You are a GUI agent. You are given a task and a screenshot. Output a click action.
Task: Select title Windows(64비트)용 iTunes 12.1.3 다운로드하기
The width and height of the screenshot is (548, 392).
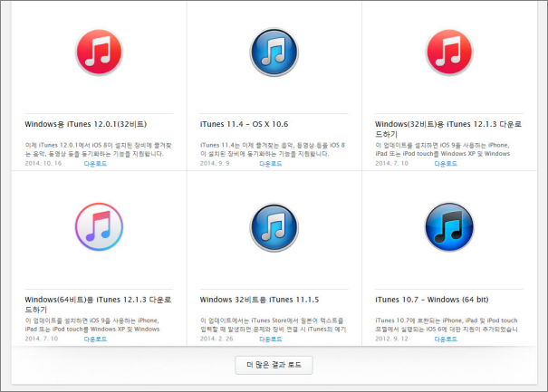98,304
